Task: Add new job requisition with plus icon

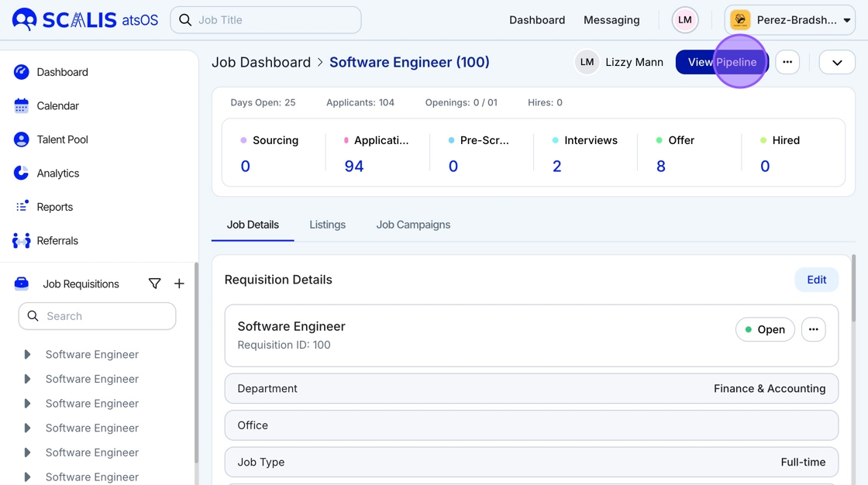Action: (x=179, y=284)
